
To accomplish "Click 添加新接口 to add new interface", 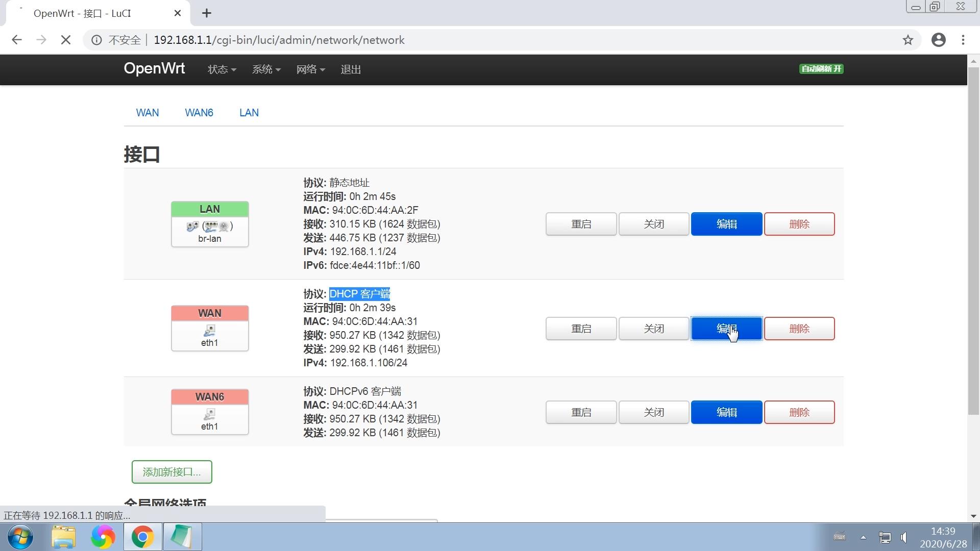I will (171, 472).
